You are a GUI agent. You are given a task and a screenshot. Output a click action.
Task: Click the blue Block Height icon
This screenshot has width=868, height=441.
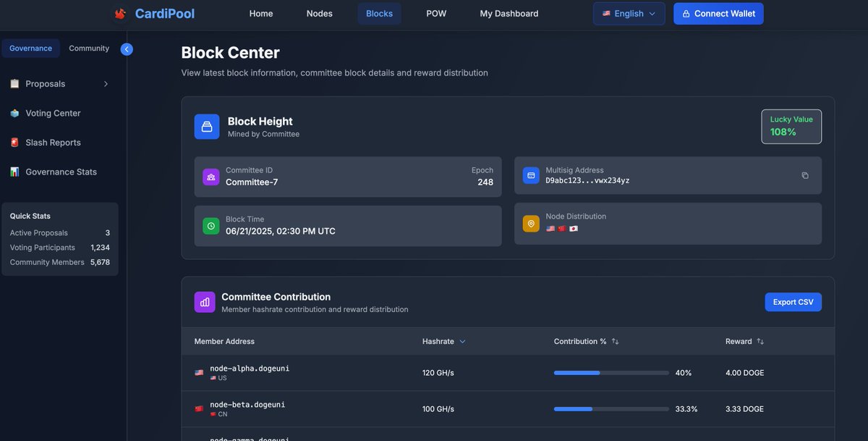[207, 127]
